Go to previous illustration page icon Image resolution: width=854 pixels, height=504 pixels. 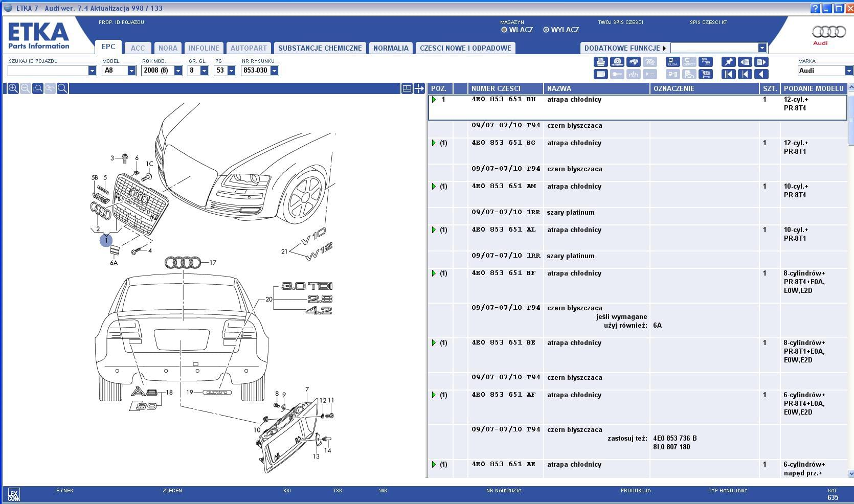click(745, 62)
